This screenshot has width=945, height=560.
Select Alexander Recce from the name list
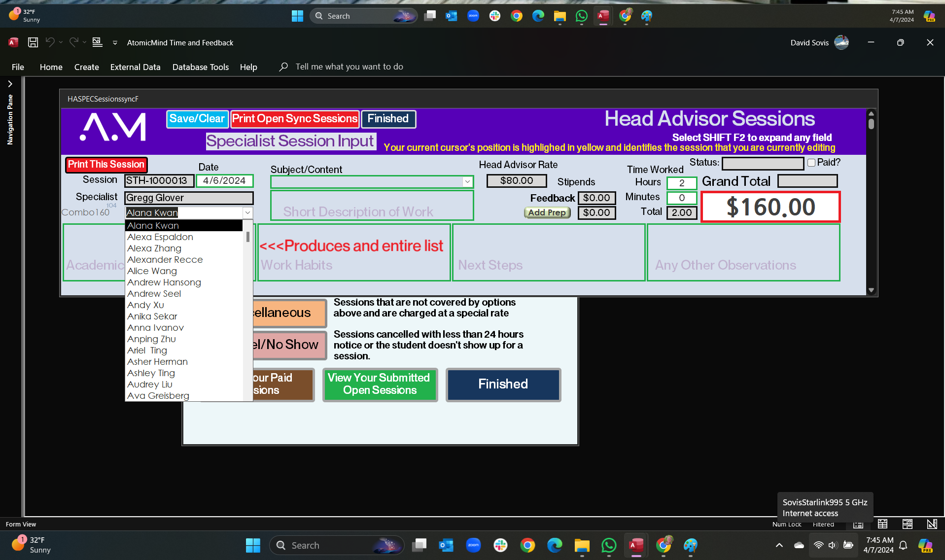165,260
